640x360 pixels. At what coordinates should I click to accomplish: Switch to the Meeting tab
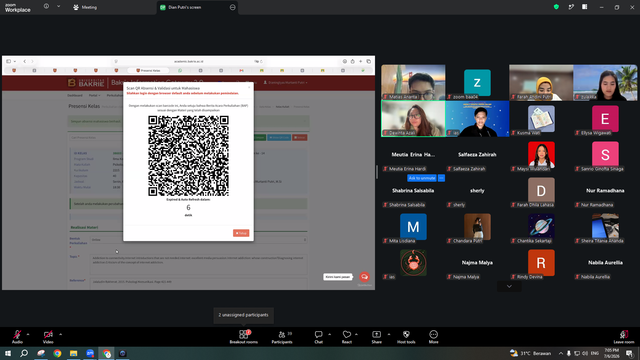(x=85, y=7)
